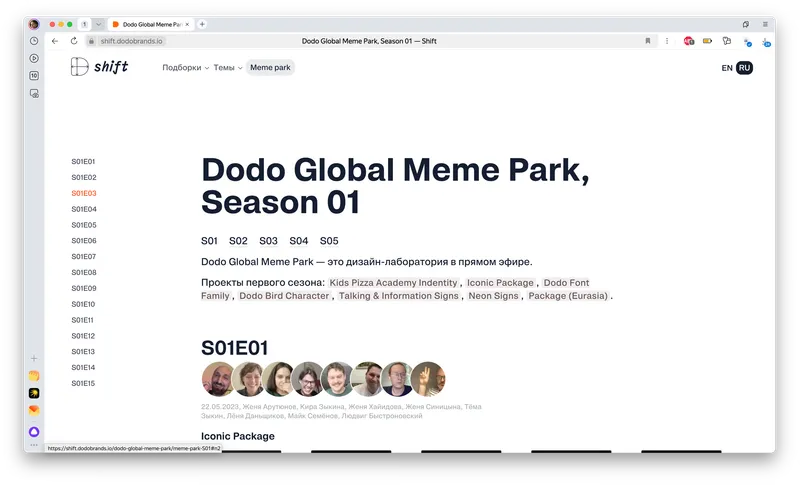Go to season S03

point(268,241)
